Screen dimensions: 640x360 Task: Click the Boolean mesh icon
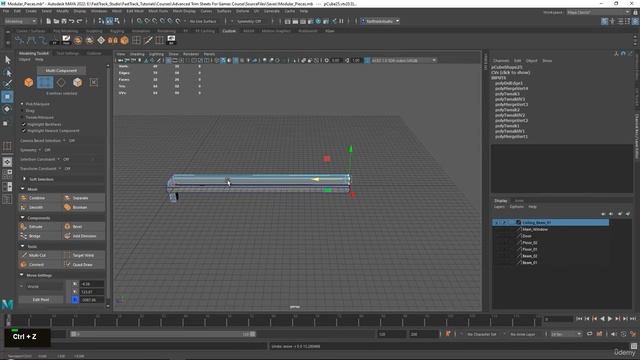click(x=67, y=207)
